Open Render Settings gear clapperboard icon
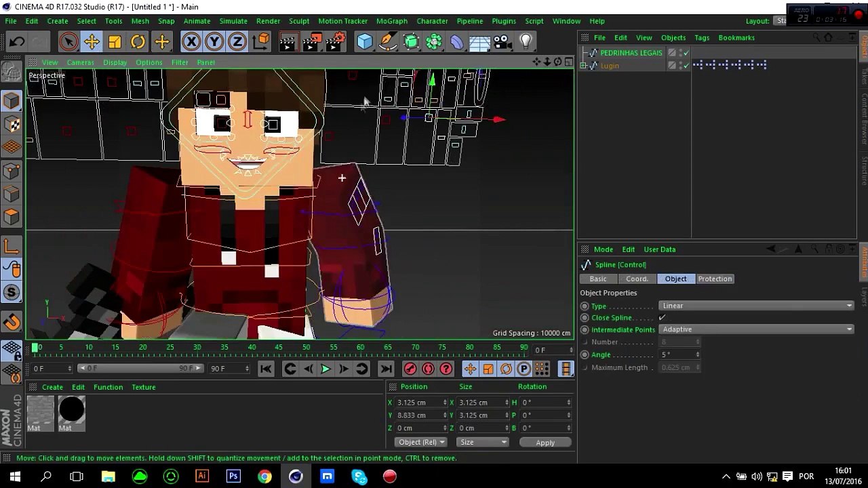The image size is (868, 488). [x=335, y=42]
